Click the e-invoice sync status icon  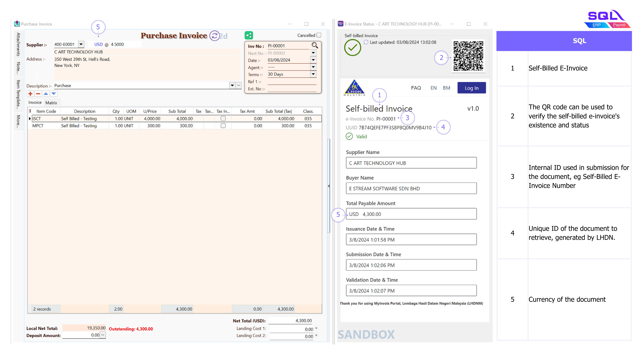(x=214, y=36)
